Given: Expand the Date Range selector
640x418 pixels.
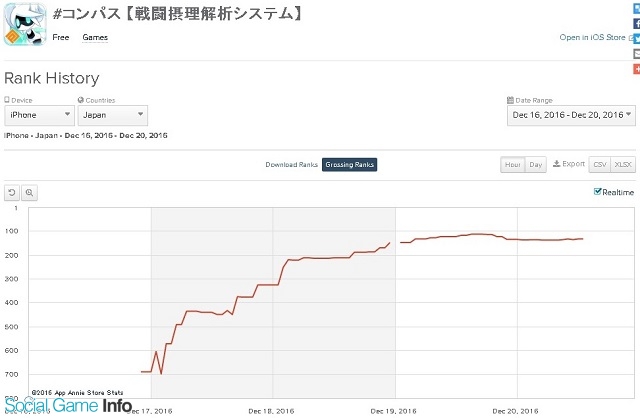Looking at the screenshot, I should click(571, 115).
